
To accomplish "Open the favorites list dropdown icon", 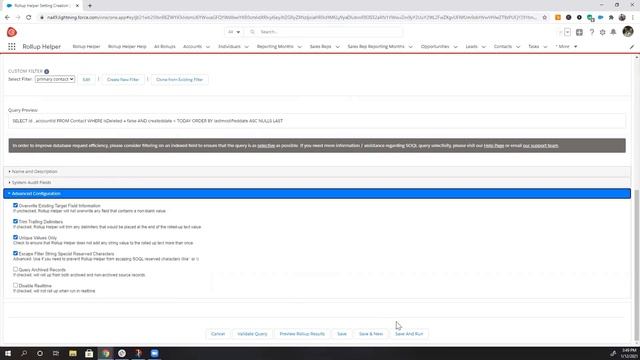I will tap(567, 32).
